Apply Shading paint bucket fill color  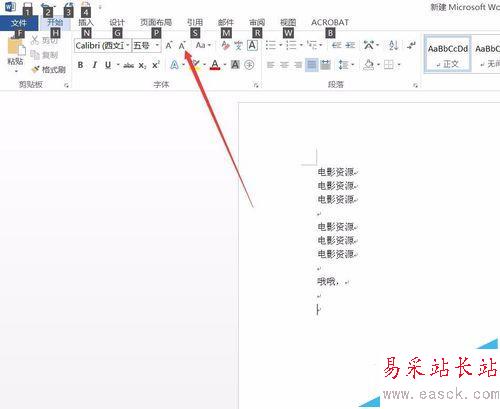[x=369, y=65]
